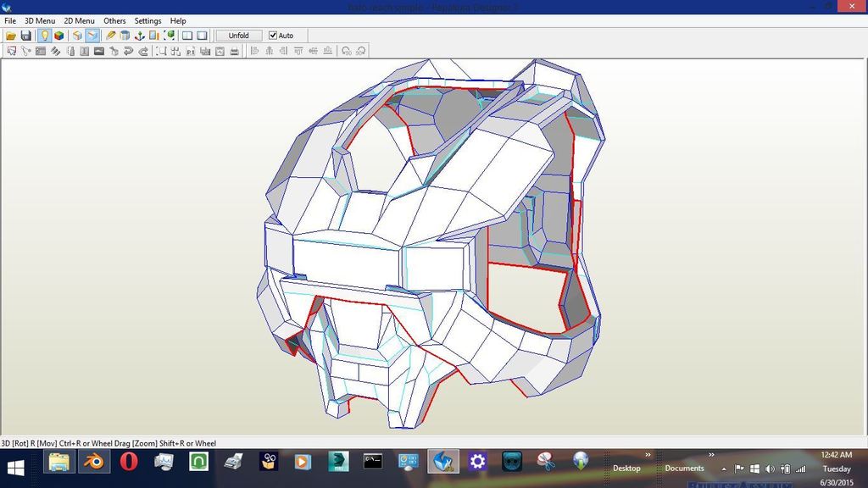This screenshot has width=868, height=488.
Task: Click the align top icon
Action: click(298, 51)
